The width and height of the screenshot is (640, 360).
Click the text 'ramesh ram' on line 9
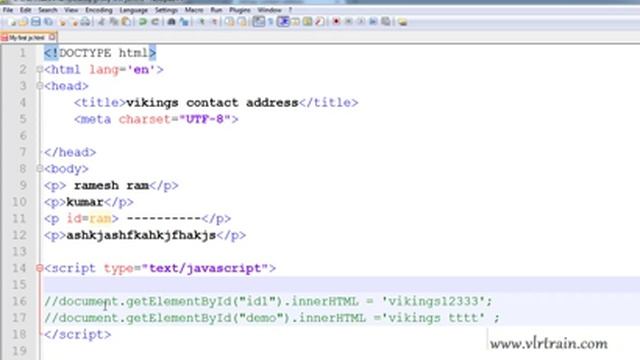tap(111, 185)
